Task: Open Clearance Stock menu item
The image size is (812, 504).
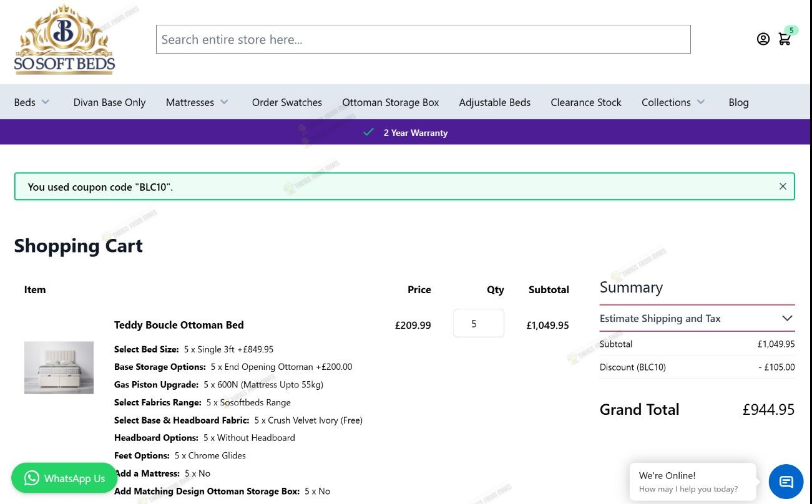Action: tap(586, 102)
